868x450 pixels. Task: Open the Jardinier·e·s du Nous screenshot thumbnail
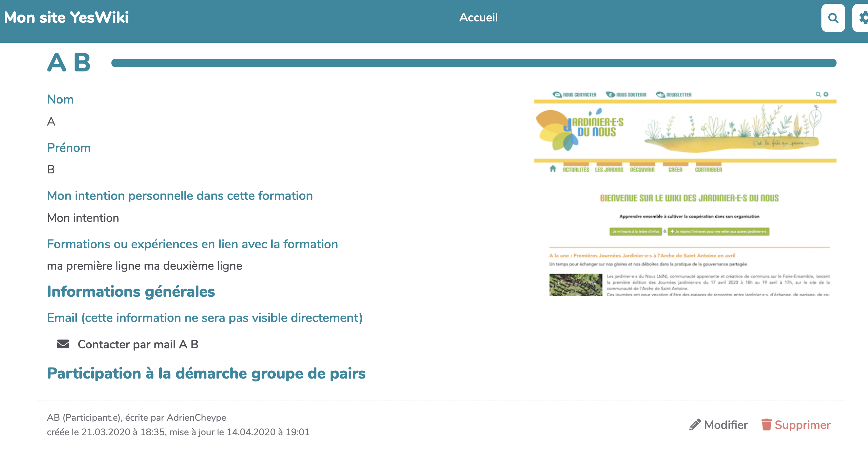click(685, 194)
